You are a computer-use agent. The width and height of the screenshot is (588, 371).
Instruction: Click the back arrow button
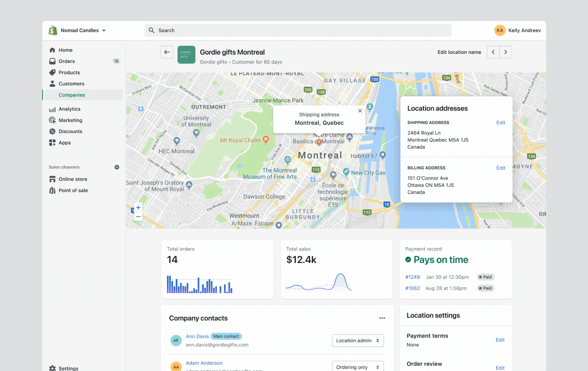pos(167,52)
